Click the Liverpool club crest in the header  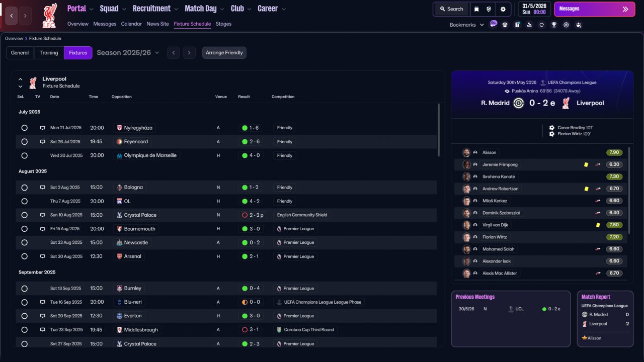click(x=49, y=15)
